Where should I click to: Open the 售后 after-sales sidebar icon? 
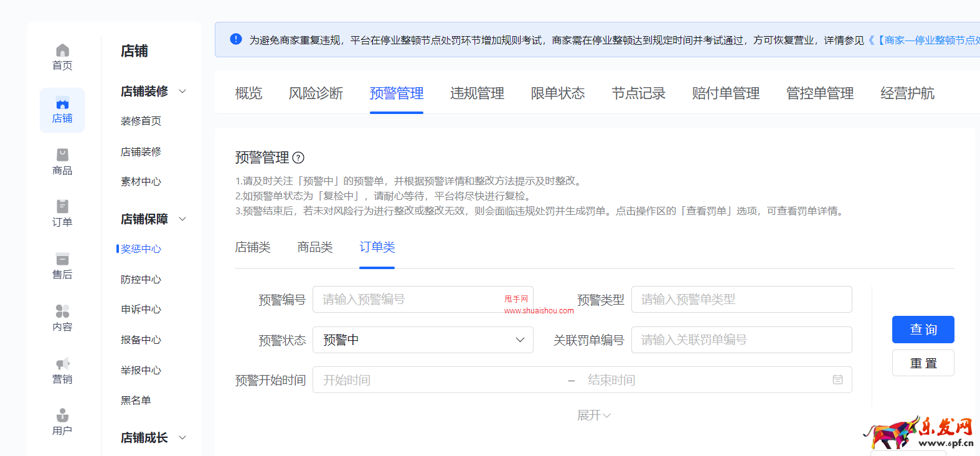point(62,259)
